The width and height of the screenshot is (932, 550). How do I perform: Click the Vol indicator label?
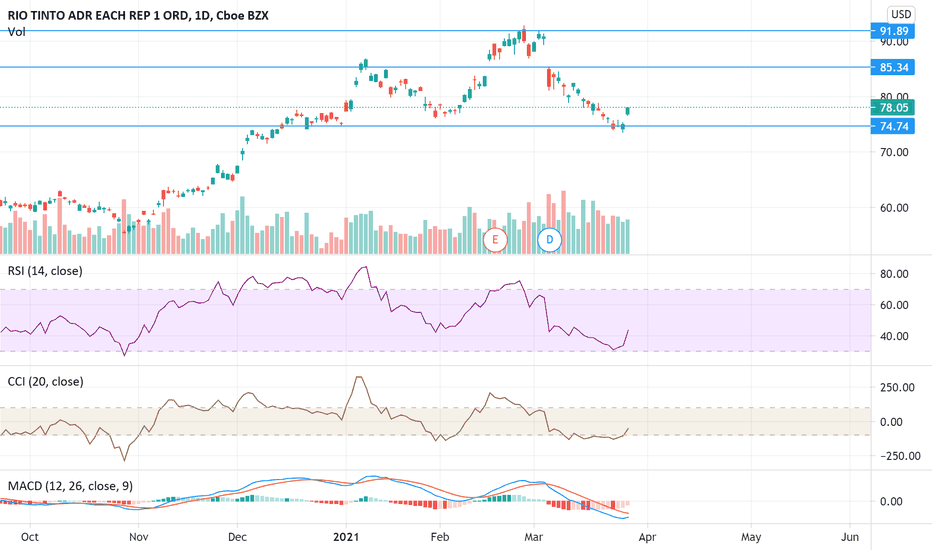pyautogui.click(x=16, y=32)
